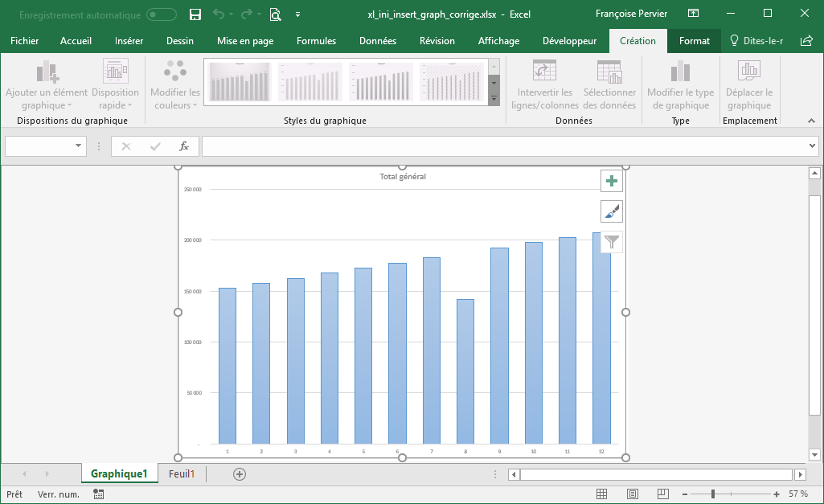Click the Save icon in title bar
Screen dimensions: 824x504
[x=195, y=14]
